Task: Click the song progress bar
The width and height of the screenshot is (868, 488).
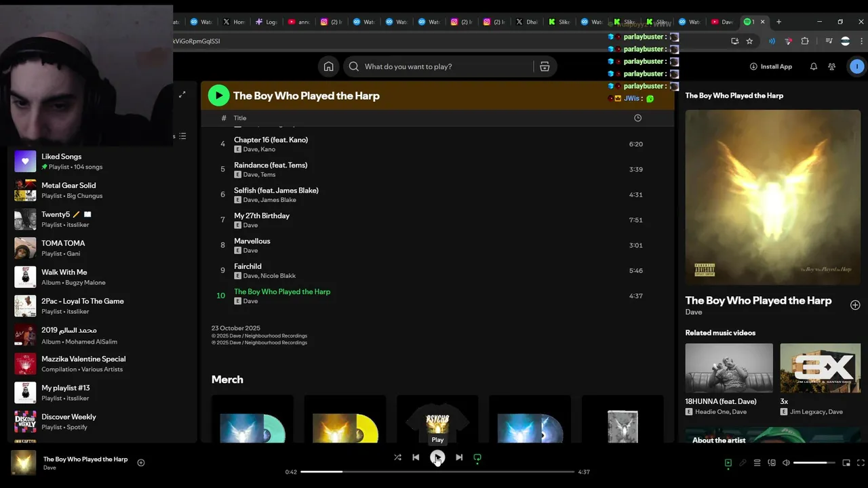Action: (437, 472)
